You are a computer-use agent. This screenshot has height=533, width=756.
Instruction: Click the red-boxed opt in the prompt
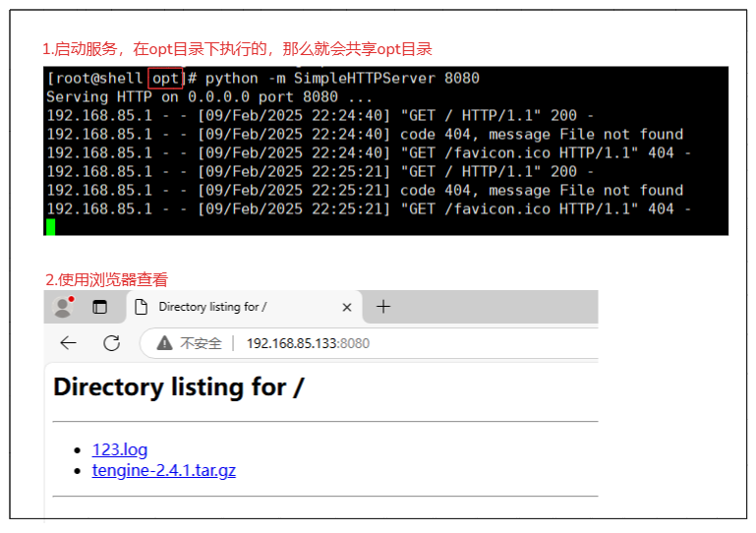coord(165,78)
